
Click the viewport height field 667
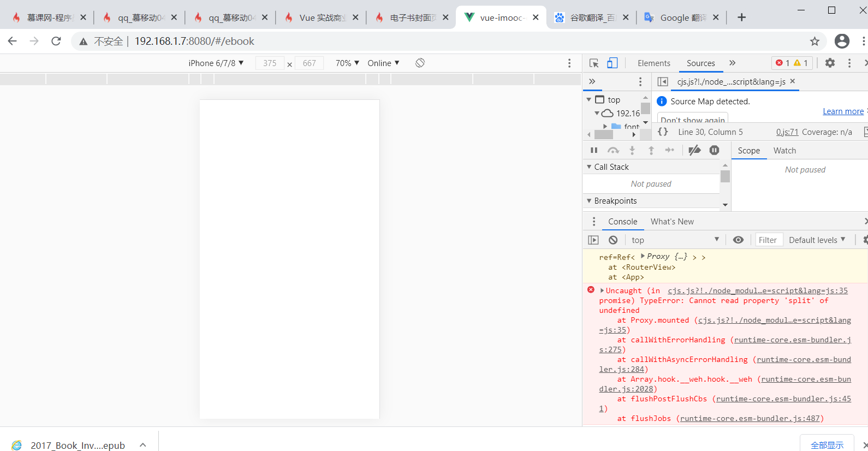click(x=309, y=63)
